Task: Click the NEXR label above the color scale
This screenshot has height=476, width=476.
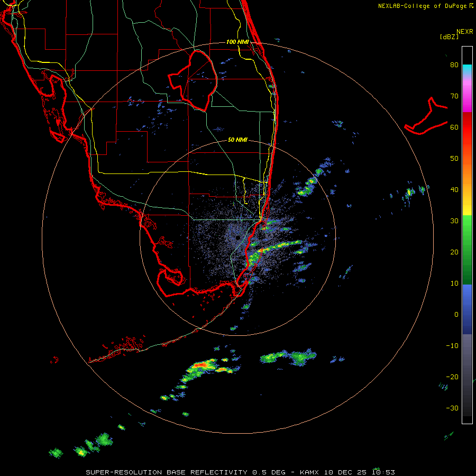Action: pos(465,32)
